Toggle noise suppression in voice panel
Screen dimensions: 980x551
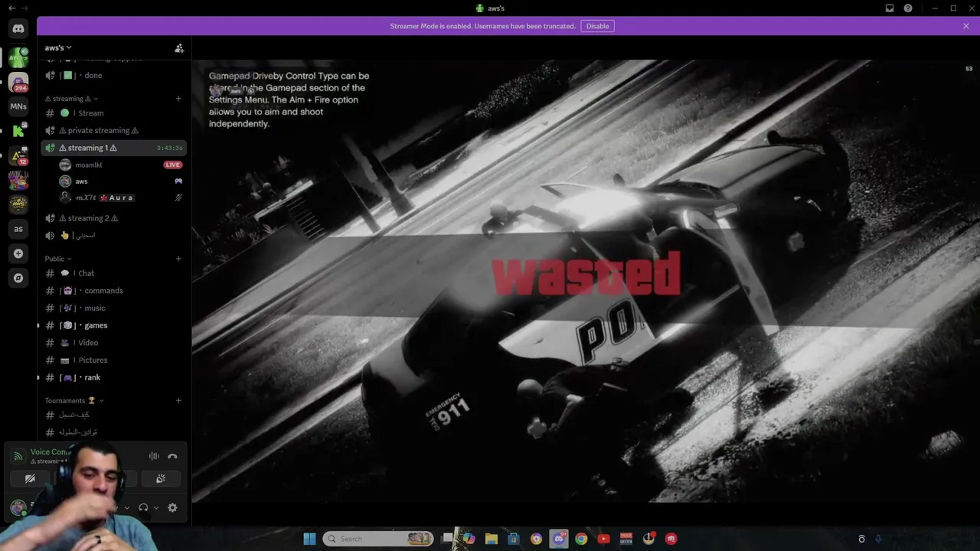coord(154,456)
